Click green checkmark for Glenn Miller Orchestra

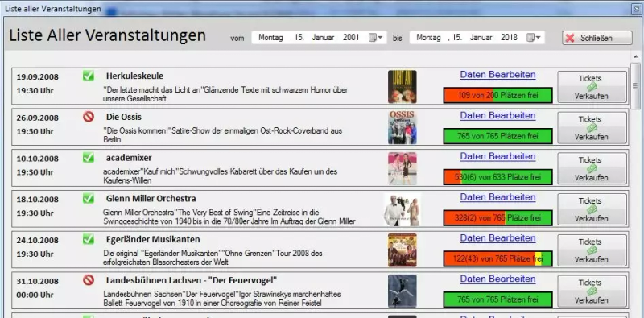click(x=89, y=198)
